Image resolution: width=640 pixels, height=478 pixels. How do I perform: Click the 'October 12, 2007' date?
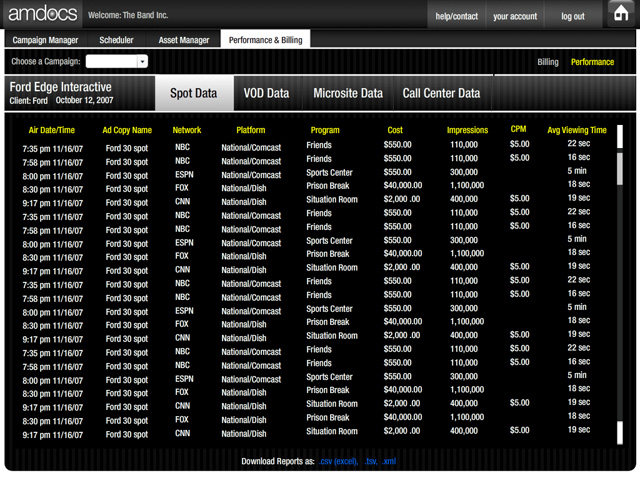tap(84, 100)
